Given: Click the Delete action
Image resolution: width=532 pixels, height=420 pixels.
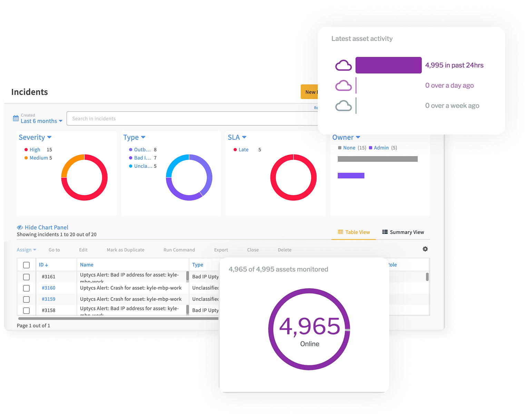Looking at the screenshot, I should click(285, 250).
